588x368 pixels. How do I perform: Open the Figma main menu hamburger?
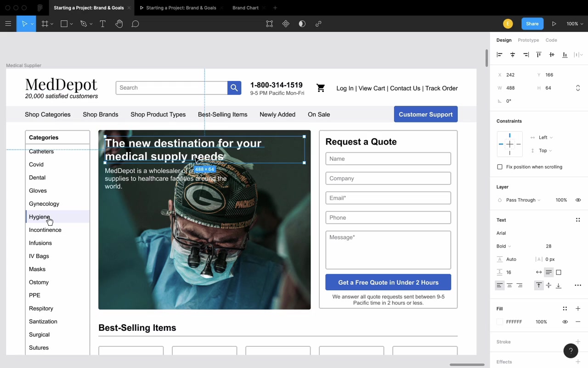click(x=8, y=24)
